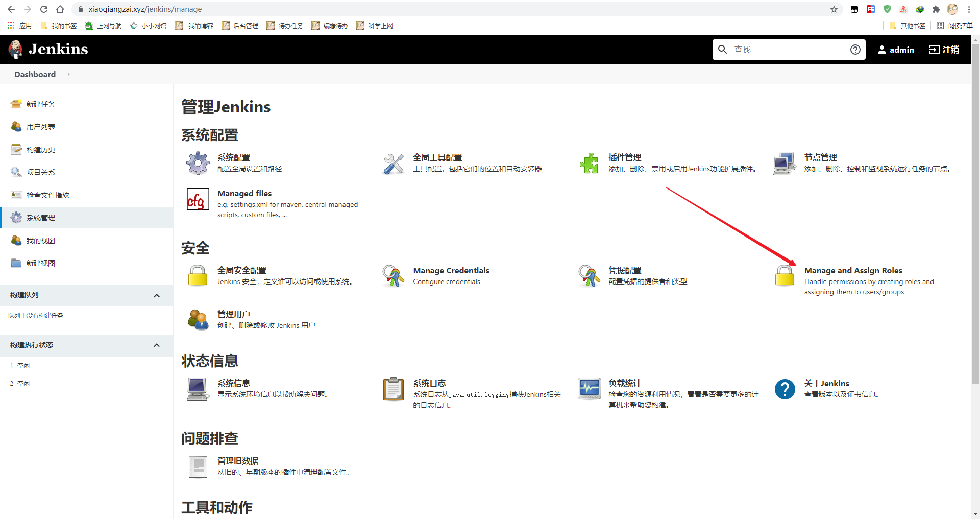Click the Manage Credentials keys icon
980x519 pixels.
394,276
